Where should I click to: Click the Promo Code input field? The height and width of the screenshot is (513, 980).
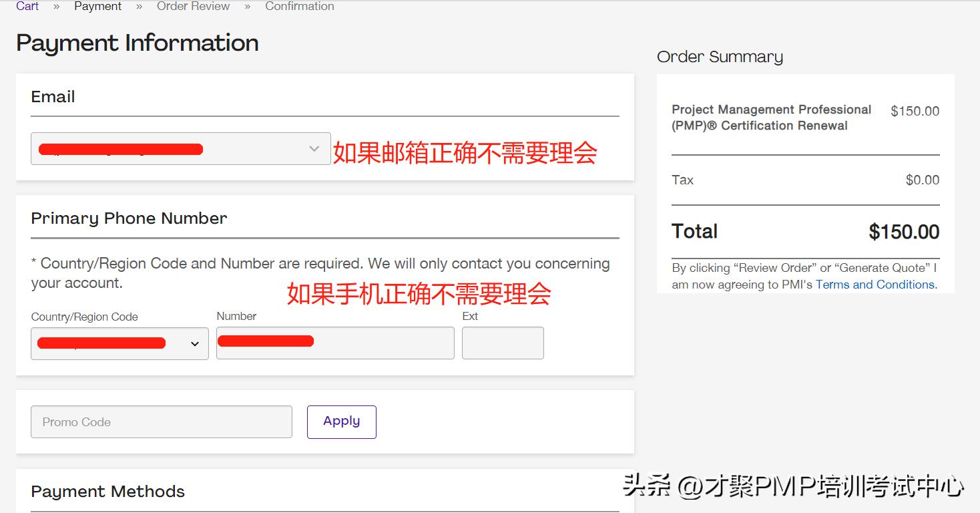tap(160, 421)
